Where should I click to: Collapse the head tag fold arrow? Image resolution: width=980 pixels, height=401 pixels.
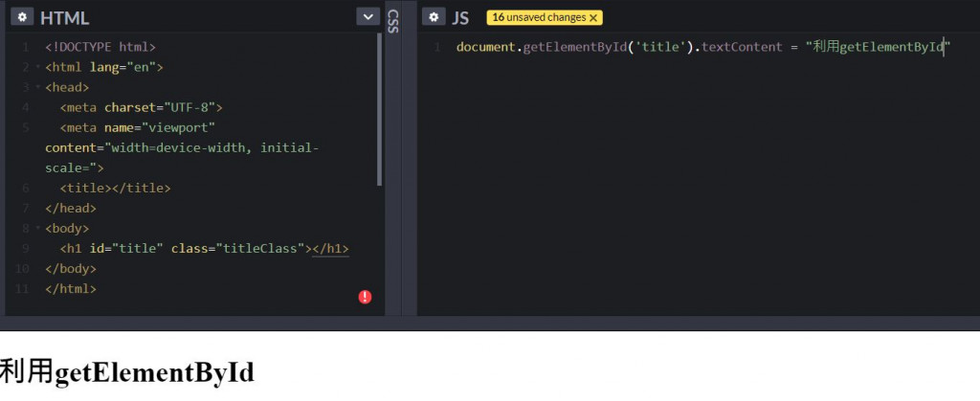click(38, 87)
